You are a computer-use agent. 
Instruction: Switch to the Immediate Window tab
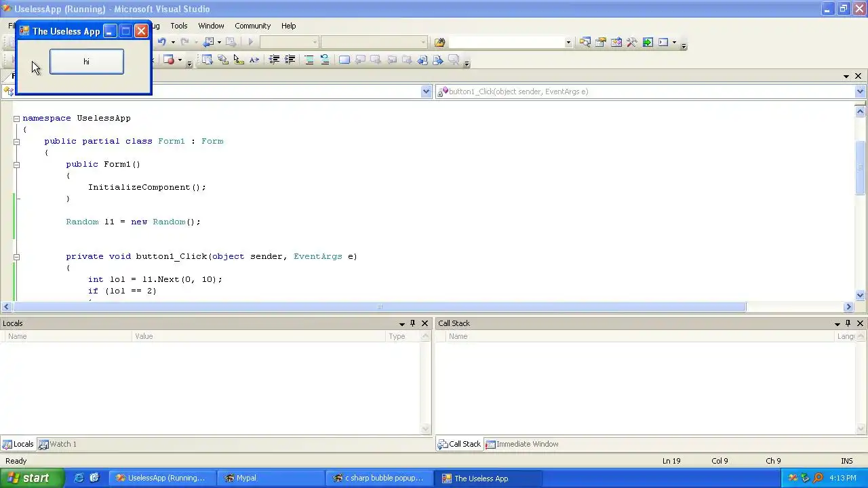(521, 444)
